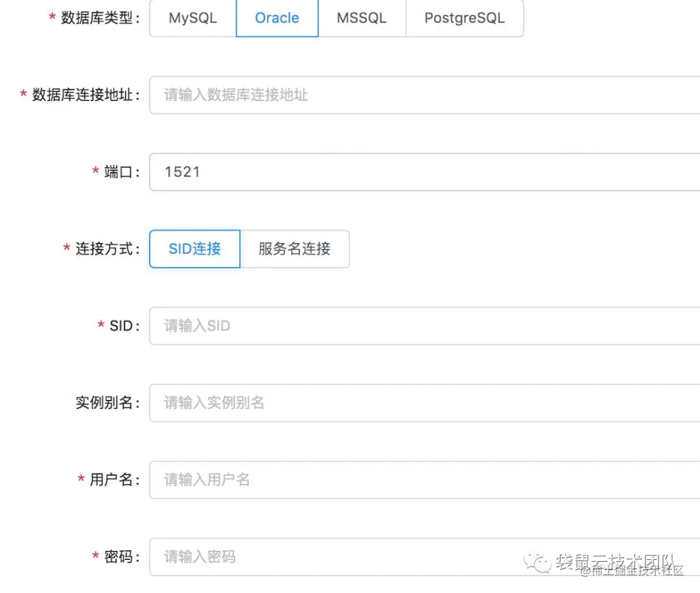Select Oracle database type

(x=277, y=18)
